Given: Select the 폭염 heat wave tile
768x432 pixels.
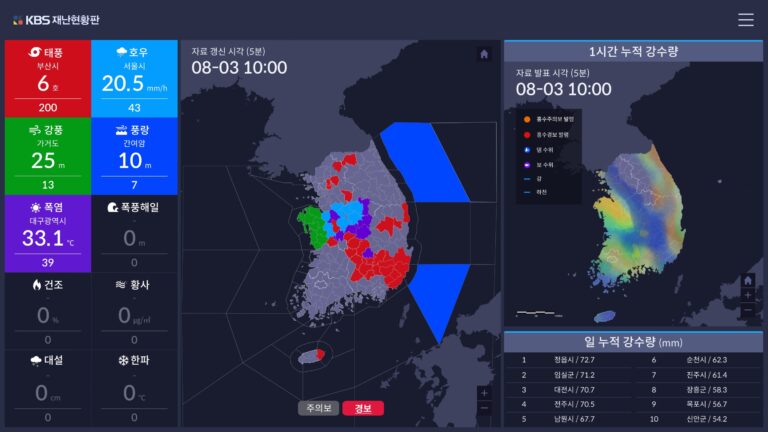Looking at the screenshot, I should (x=47, y=233).
